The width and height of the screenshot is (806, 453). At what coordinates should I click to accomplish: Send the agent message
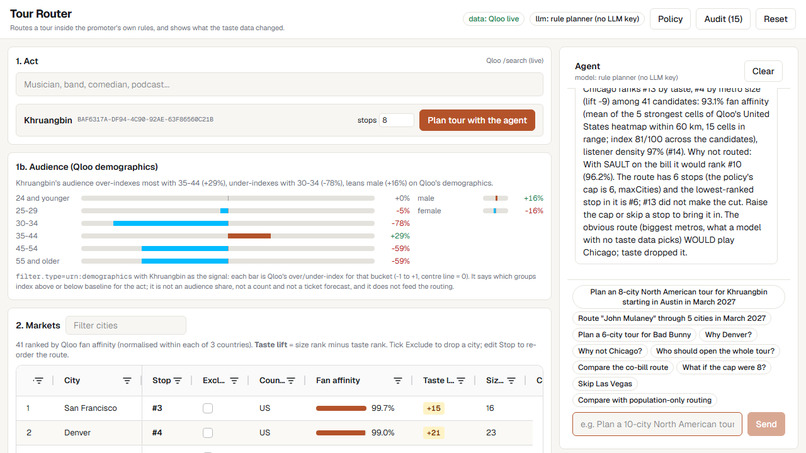[766, 424]
